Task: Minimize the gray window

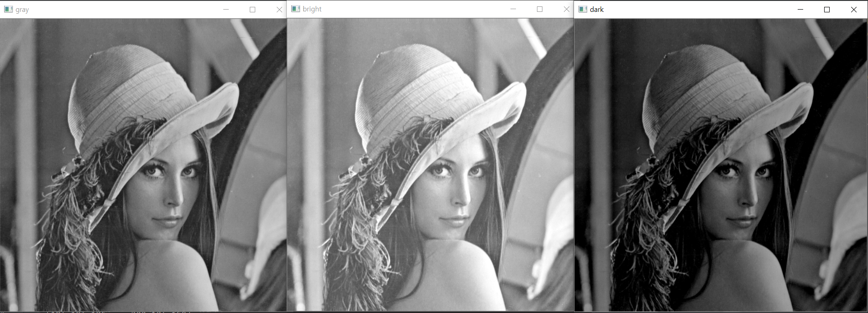Action: click(x=226, y=9)
